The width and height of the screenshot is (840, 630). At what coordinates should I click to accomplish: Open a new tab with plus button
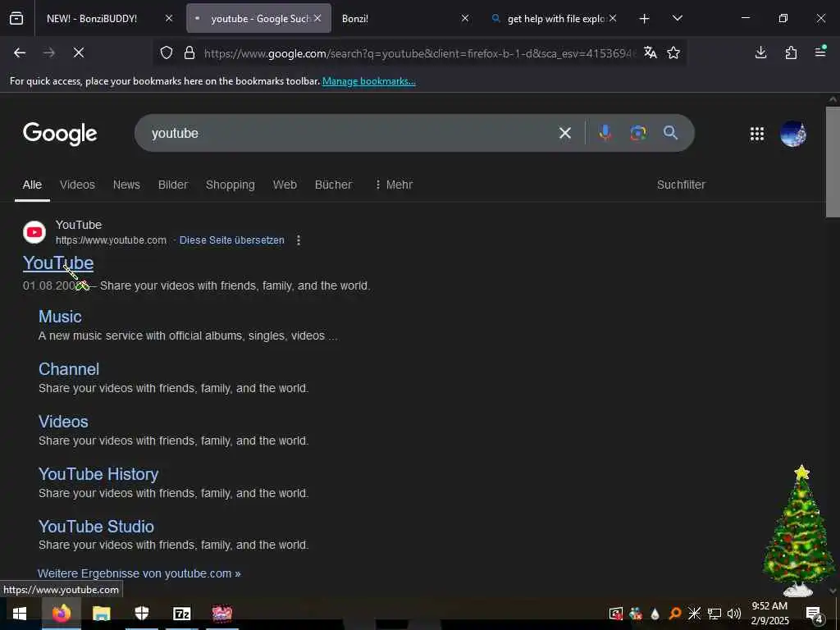[x=645, y=19]
